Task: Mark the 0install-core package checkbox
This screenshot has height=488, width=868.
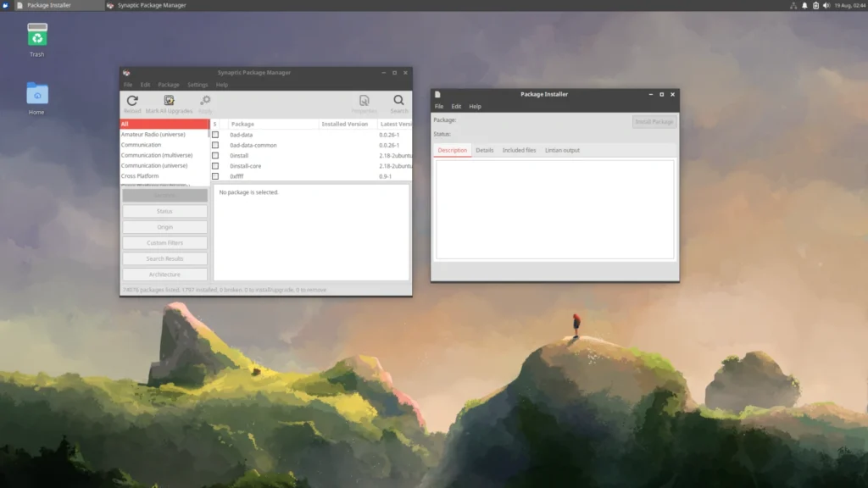Action: pos(215,166)
